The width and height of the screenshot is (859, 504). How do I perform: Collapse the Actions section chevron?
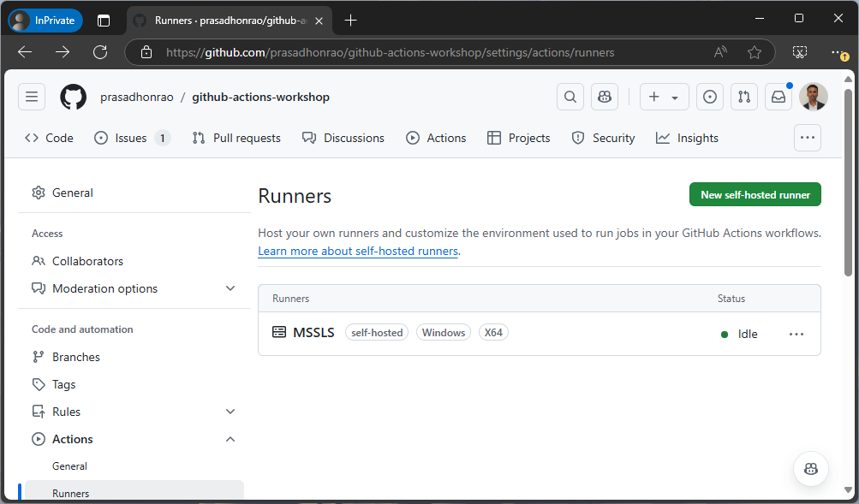click(x=230, y=439)
